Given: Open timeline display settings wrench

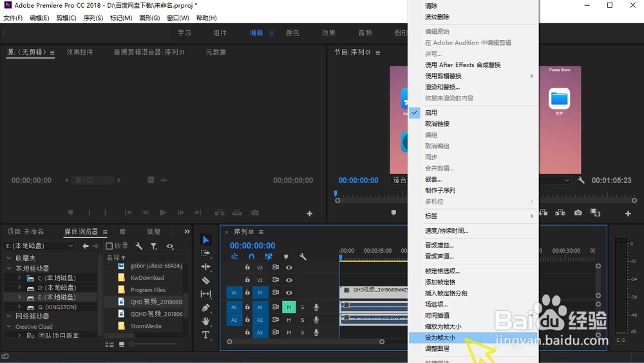Looking at the screenshot, I should pyautogui.click(x=303, y=257).
